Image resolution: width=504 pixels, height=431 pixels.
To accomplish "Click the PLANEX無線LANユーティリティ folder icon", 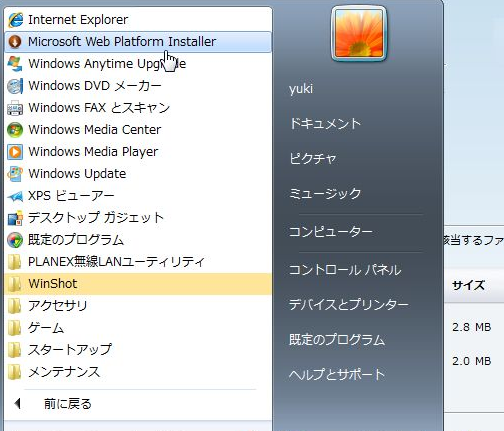I will (14, 262).
